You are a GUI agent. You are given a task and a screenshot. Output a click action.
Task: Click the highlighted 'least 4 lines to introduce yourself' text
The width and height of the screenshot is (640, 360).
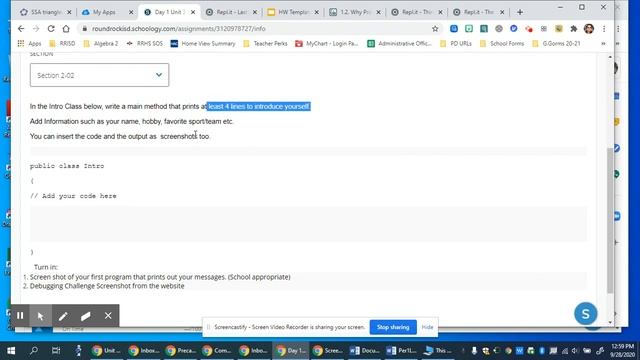[259, 107]
